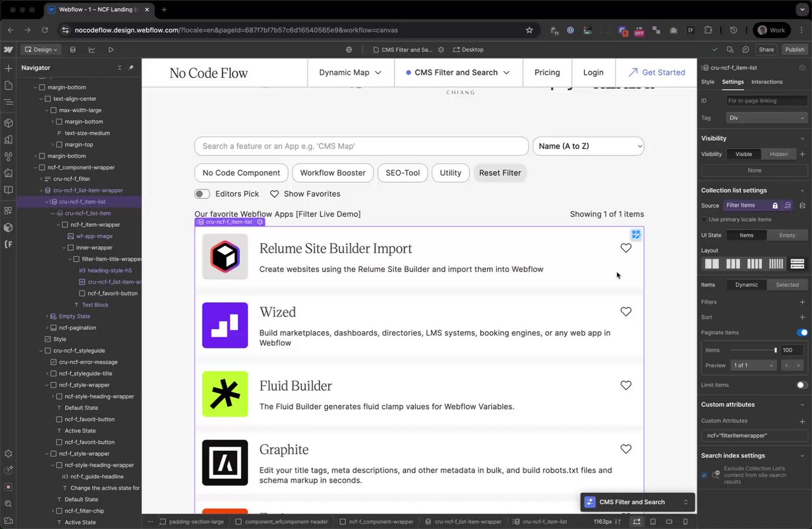Toggle Show Favorites filter
Viewport: 812px width, 529px height.
tap(305, 194)
